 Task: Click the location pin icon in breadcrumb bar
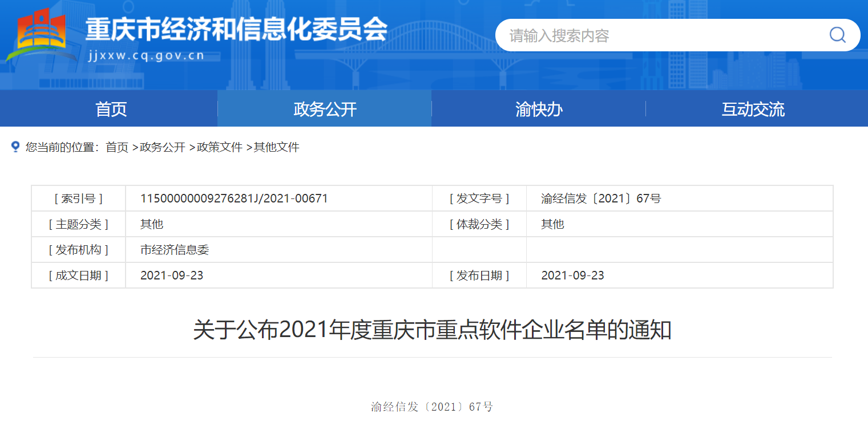15,147
